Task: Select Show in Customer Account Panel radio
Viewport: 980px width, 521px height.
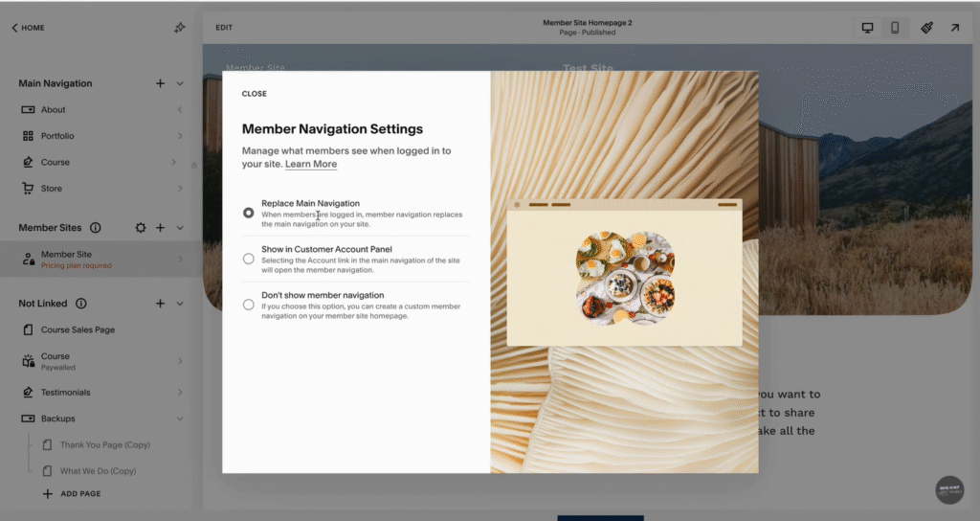Action: pyautogui.click(x=248, y=259)
